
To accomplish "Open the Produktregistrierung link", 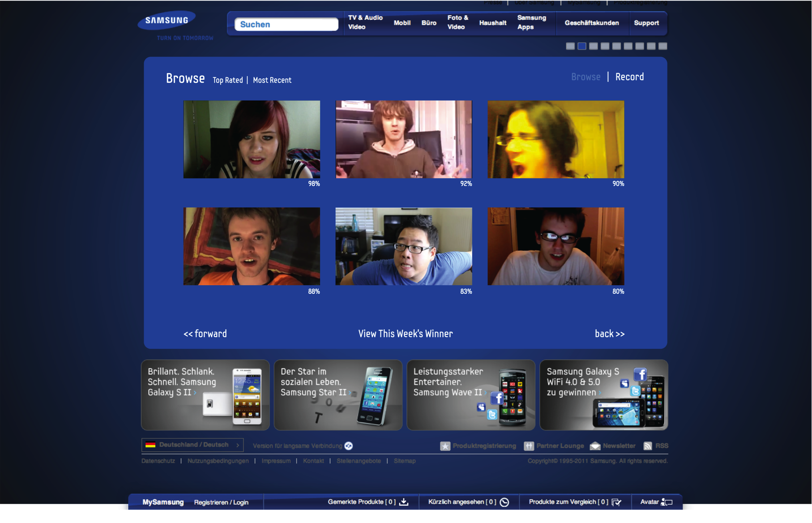I will (x=484, y=446).
